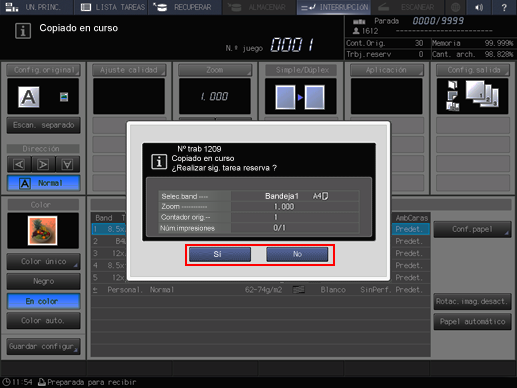This screenshot has height=388, width=517.
Task: Toggle Rotac.imag.desact. button
Action: click(x=472, y=301)
